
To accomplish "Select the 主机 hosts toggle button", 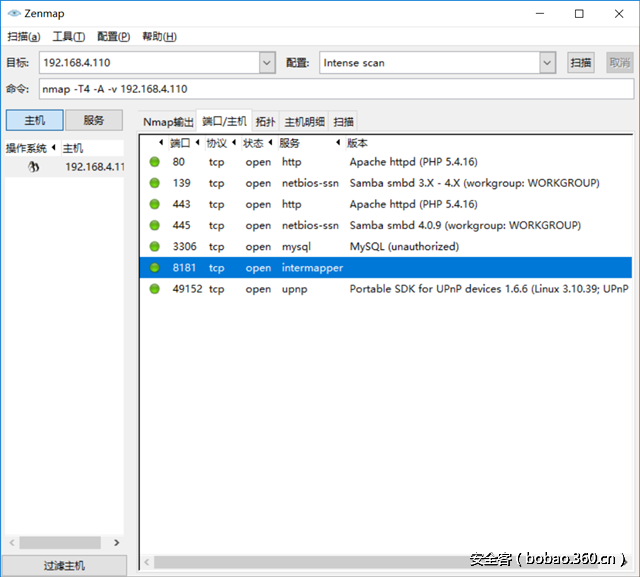I will pyautogui.click(x=35, y=120).
